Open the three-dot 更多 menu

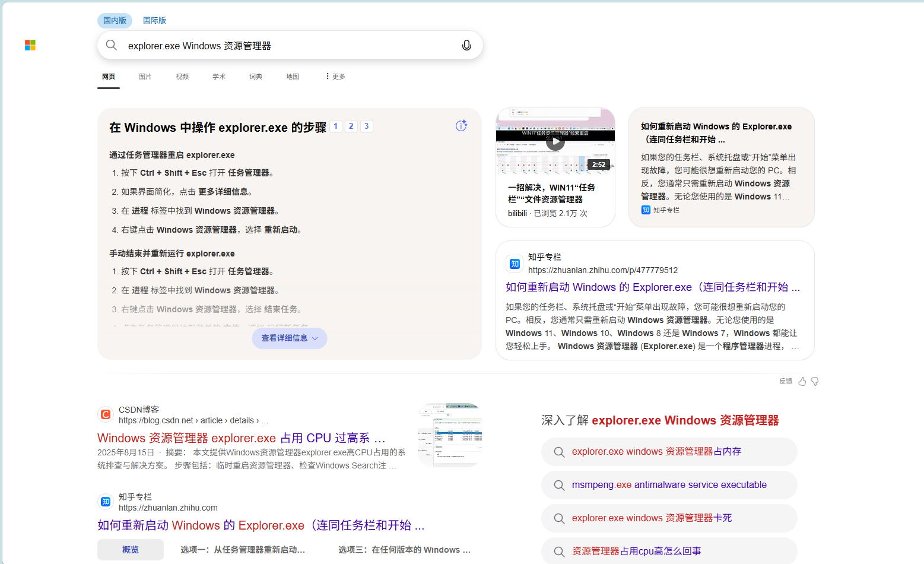[336, 77]
